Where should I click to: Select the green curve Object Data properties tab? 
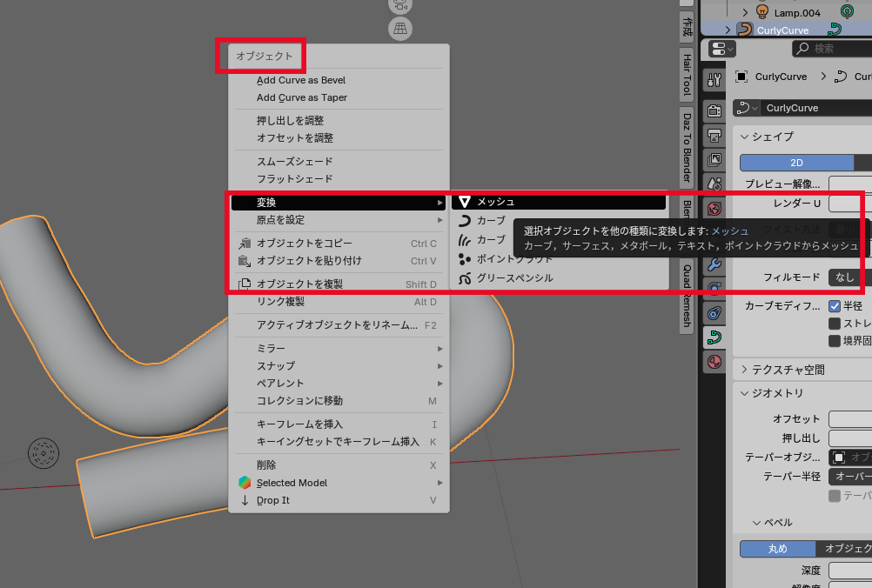point(714,337)
